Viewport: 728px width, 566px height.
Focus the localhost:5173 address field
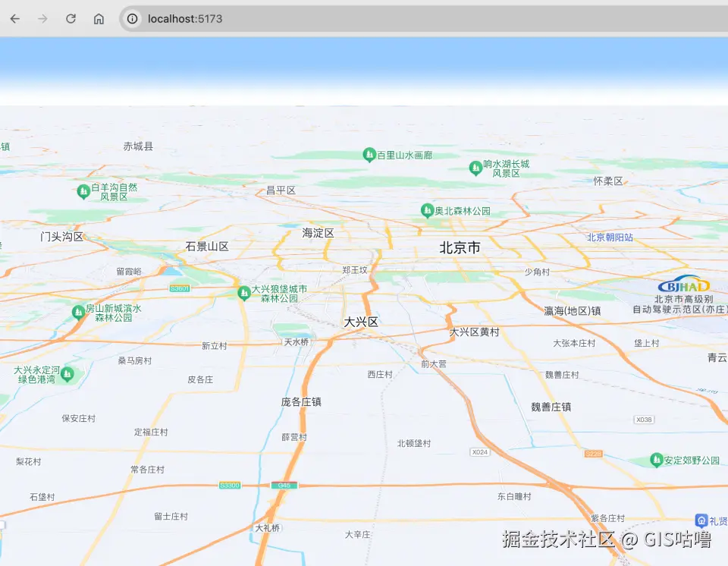coord(185,18)
